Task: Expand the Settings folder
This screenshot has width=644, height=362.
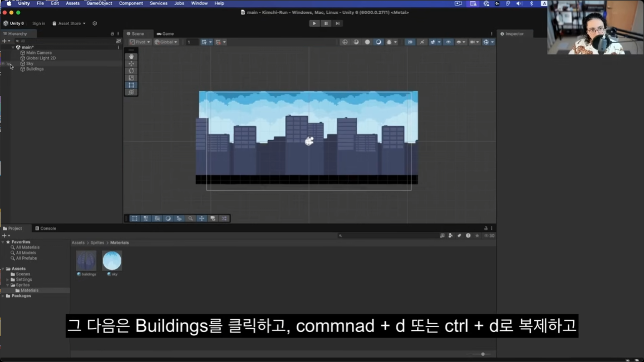Action: [7, 280]
